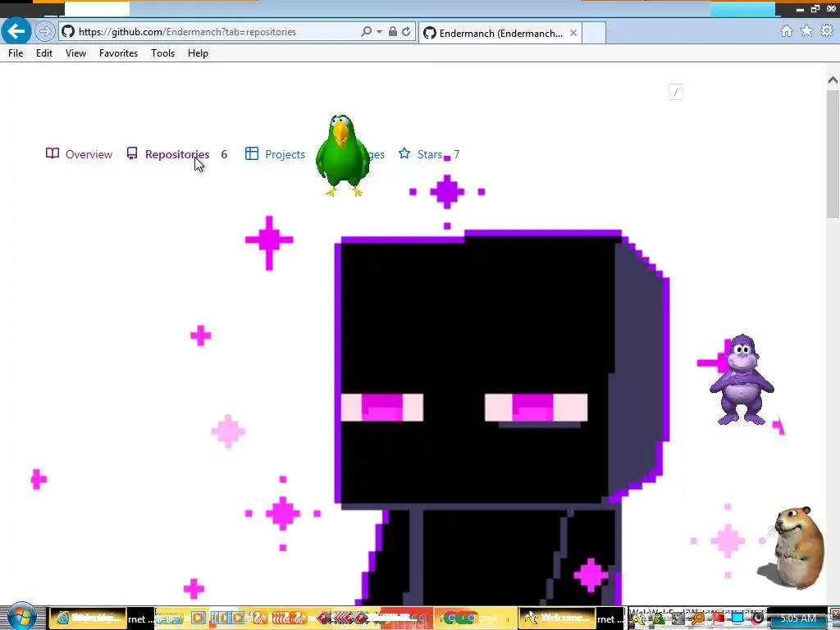Click the Internet Explorer taskbar button
This screenshot has height=630, width=840.
pos(88,619)
